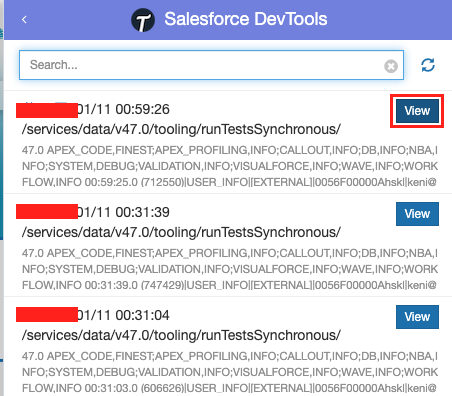Viewport: 452px width, 396px height.
Task: Click the runTestsSynchronous path of the 00:31:39 log
Action: 181,232
